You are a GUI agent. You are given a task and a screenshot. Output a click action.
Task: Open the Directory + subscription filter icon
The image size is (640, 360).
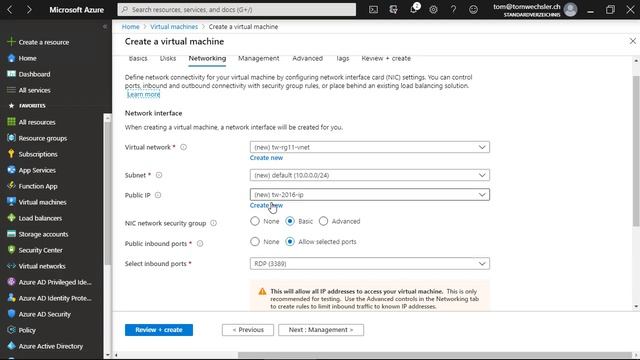(393, 9)
